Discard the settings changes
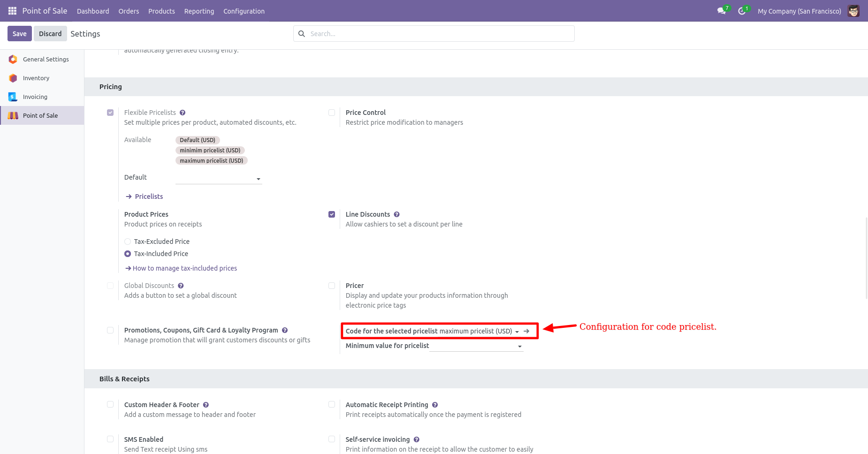Screen dimensions: 868x454 coord(50,34)
